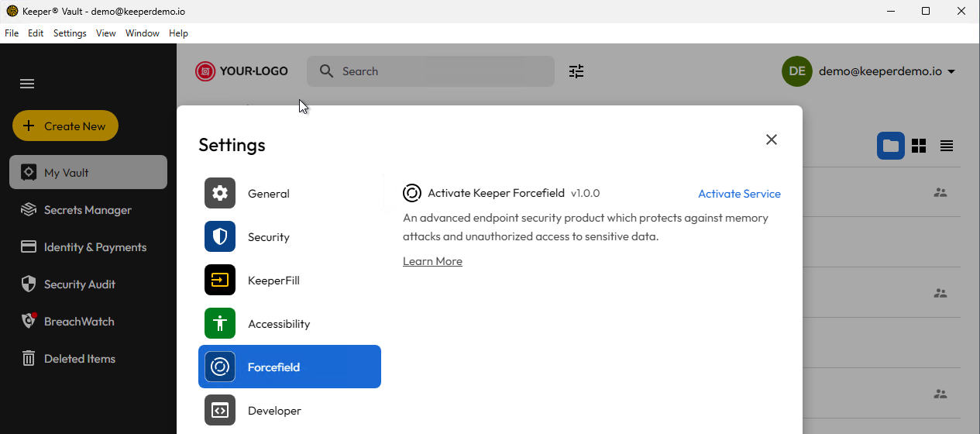The image size is (980, 434).
Task: Open Identity & Payments section
Action: click(95, 247)
